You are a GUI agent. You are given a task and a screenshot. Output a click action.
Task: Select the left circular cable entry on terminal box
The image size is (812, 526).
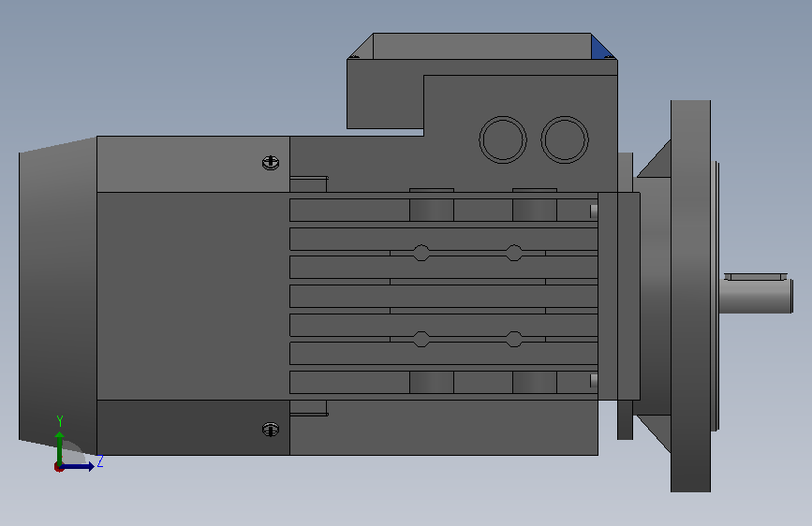[x=502, y=139]
